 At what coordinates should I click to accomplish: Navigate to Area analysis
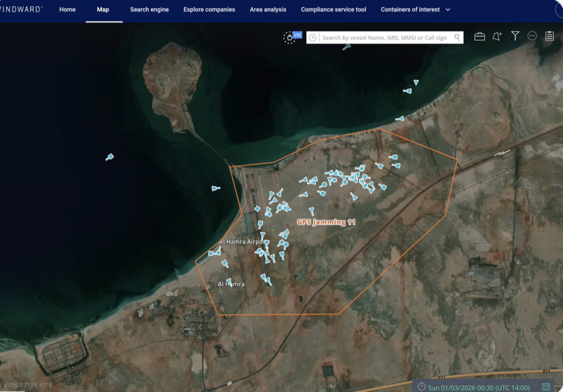pyautogui.click(x=268, y=10)
